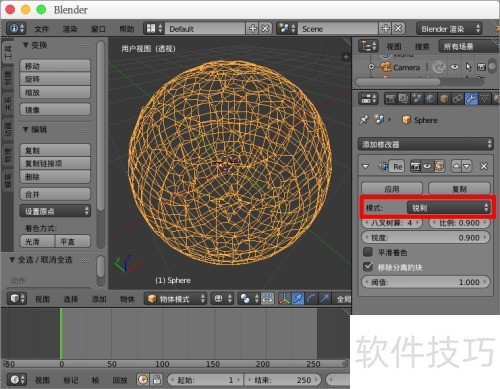The image size is (500, 389).
Task: Select the scale manipulator icon
Action: coord(324,299)
